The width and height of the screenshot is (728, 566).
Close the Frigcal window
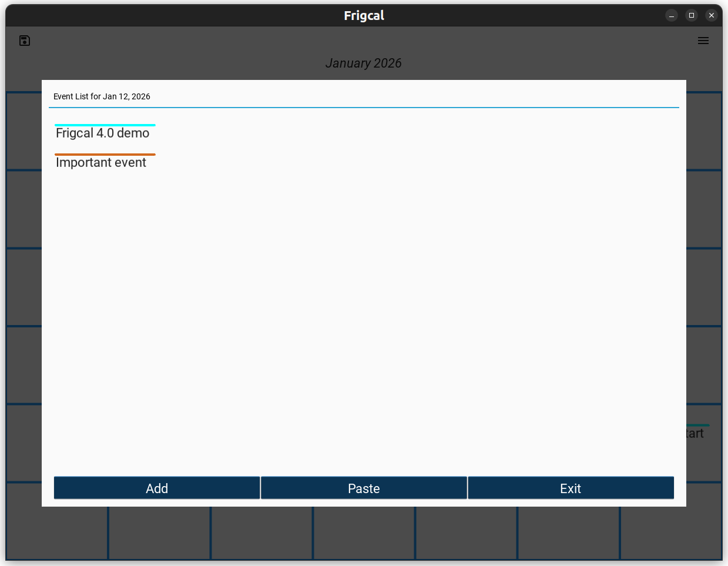point(712,15)
